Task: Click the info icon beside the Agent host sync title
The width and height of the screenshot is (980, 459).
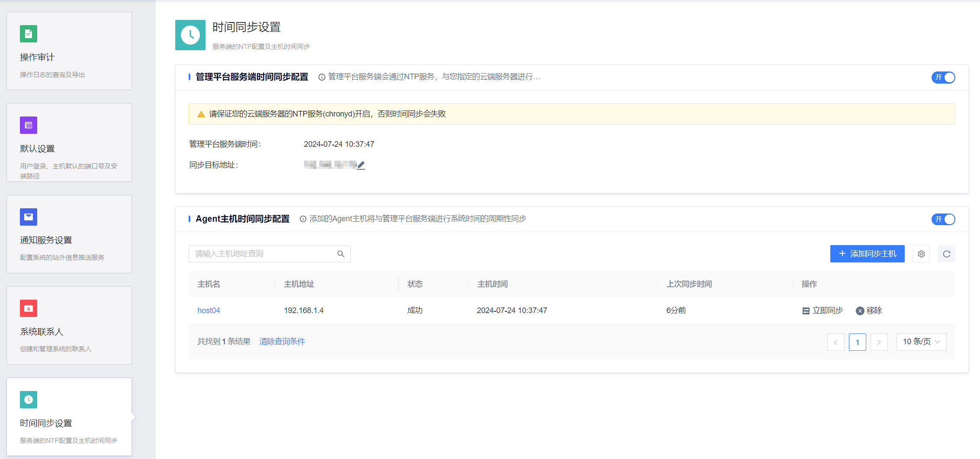Action: tap(303, 219)
